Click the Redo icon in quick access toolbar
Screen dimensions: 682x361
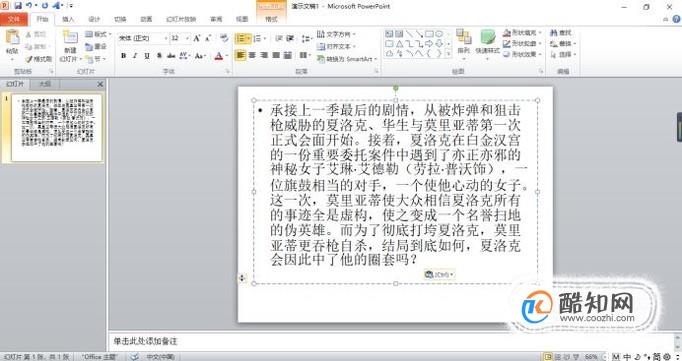click(x=44, y=6)
